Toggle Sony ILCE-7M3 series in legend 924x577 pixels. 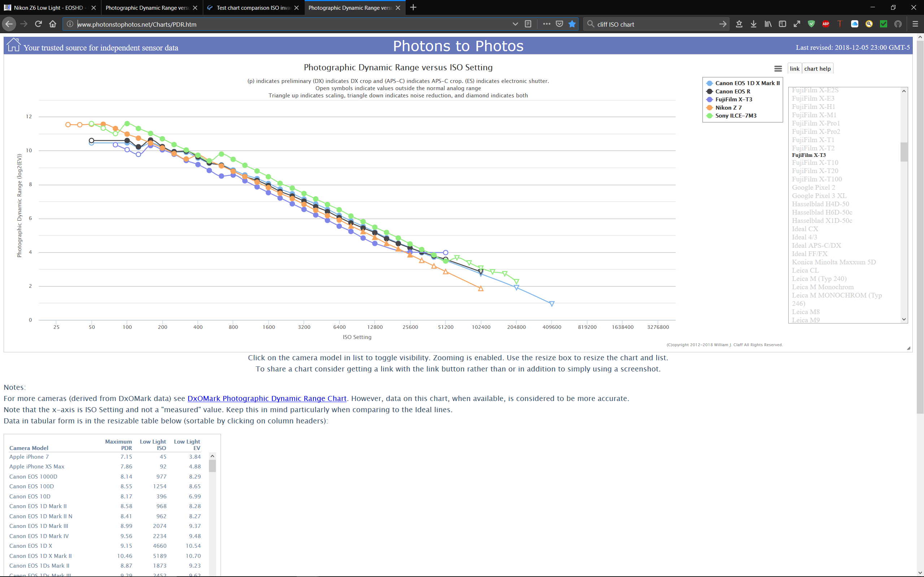735,116
